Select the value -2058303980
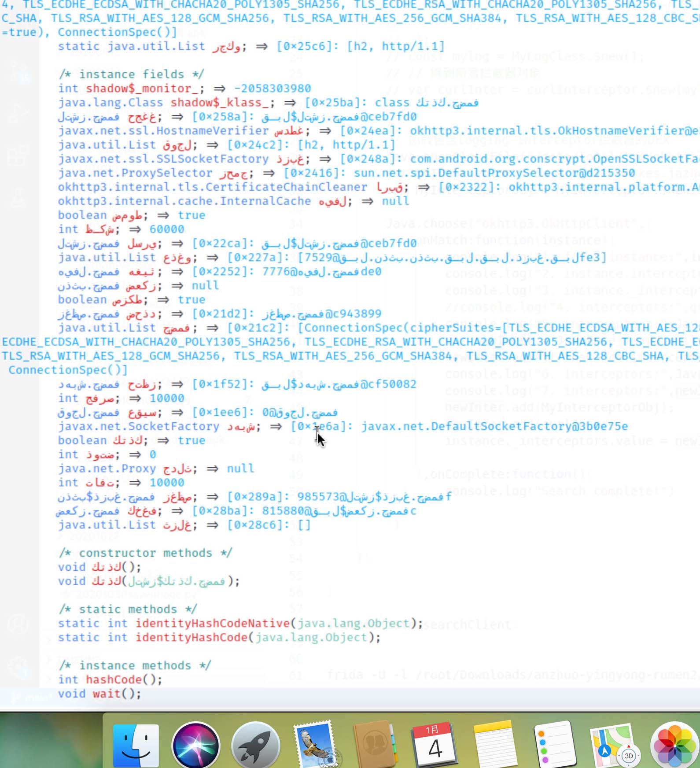The image size is (700, 768). pos(273,89)
